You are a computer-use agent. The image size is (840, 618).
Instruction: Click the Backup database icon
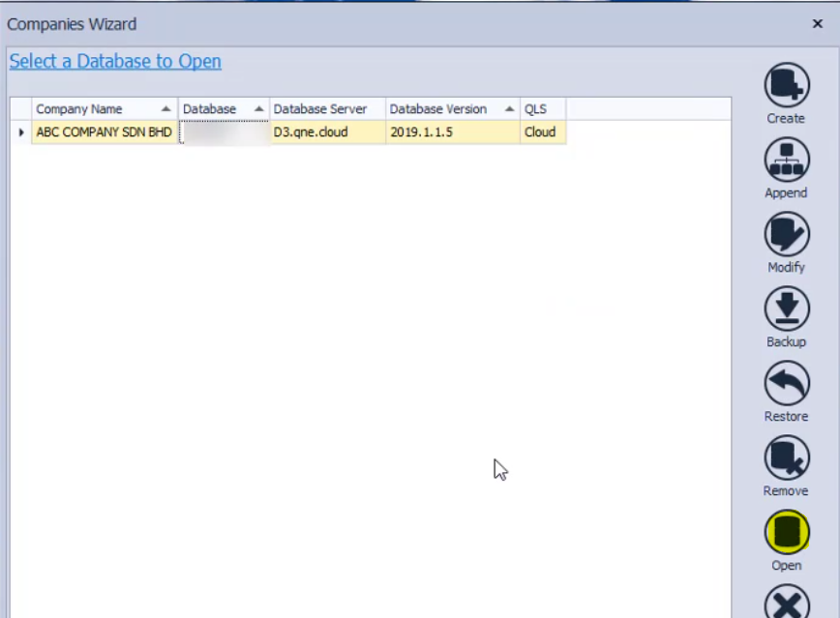[787, 309]
